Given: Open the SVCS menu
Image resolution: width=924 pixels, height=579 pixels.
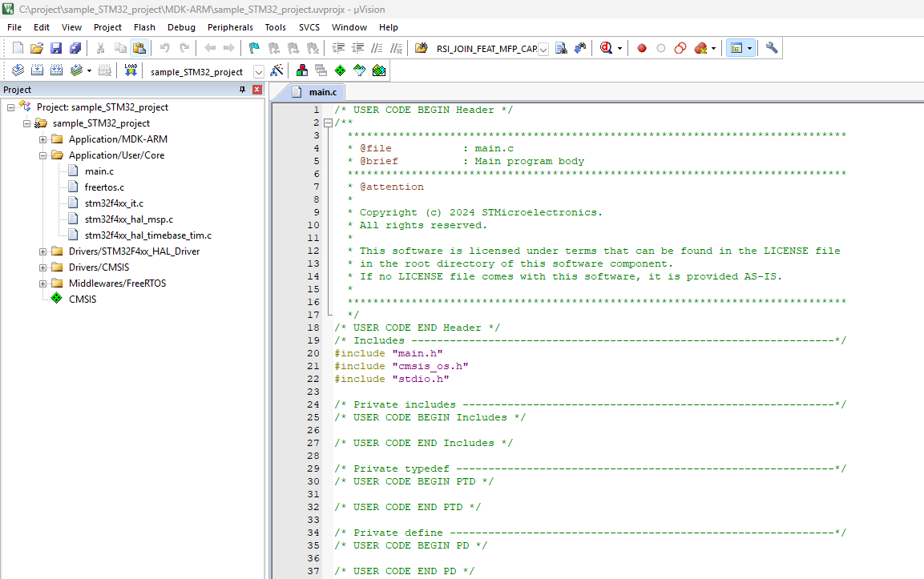Looking at the screenshot, I should pos(309,27).
